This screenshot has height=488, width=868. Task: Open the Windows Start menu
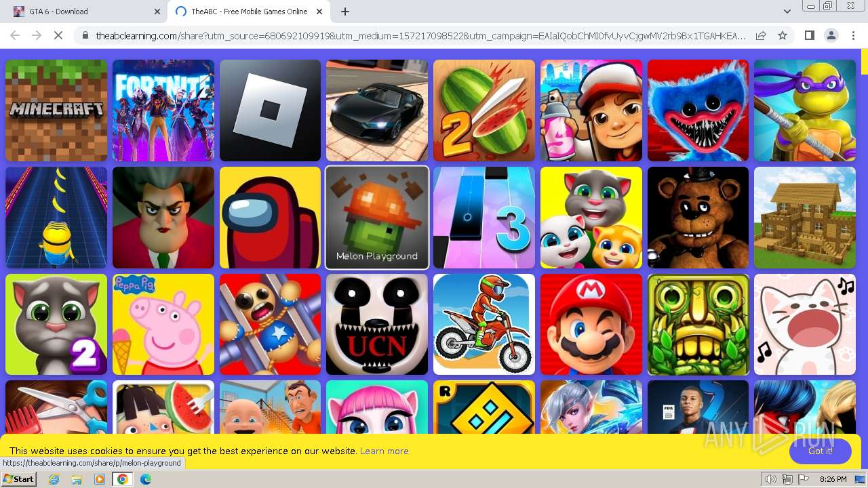point(19,479)
